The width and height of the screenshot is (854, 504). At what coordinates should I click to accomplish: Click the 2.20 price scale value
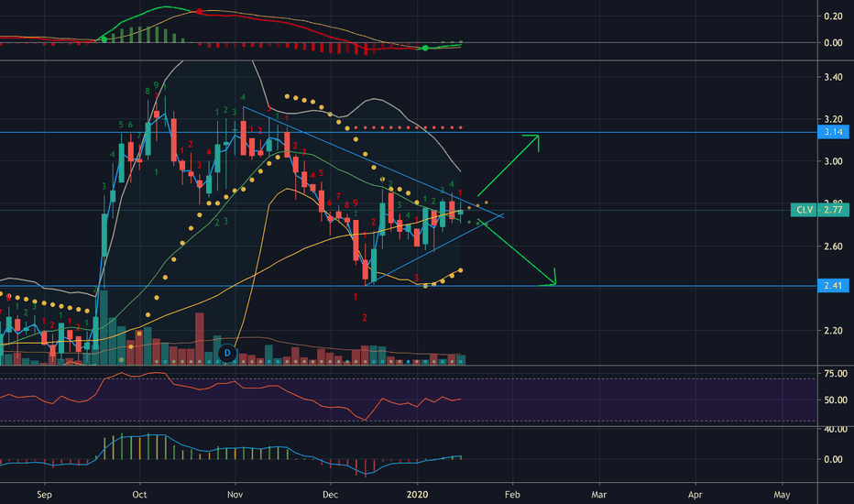[833, 331]
